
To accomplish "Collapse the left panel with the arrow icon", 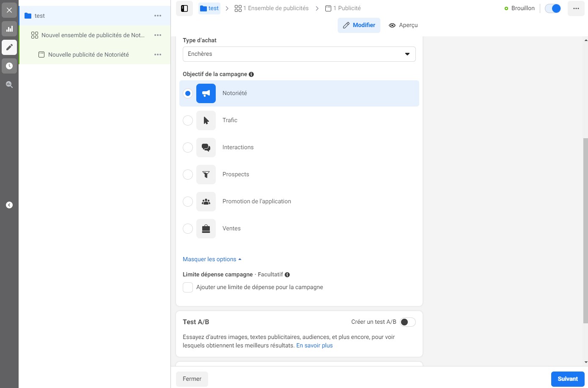I will 9,205.
